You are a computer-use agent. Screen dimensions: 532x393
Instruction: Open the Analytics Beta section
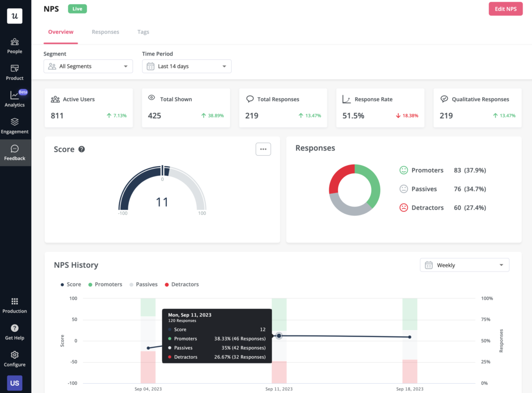pyautogui.click(x=15, y=99)
